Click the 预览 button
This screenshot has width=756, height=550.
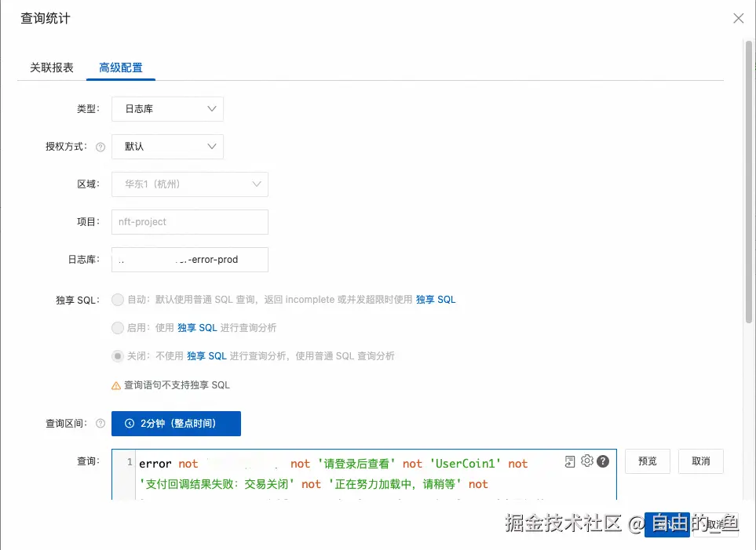click(x=648, y=461)
